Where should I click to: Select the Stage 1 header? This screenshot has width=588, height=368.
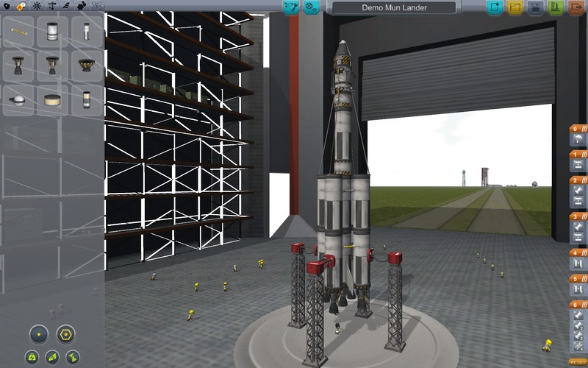point(578,155)
